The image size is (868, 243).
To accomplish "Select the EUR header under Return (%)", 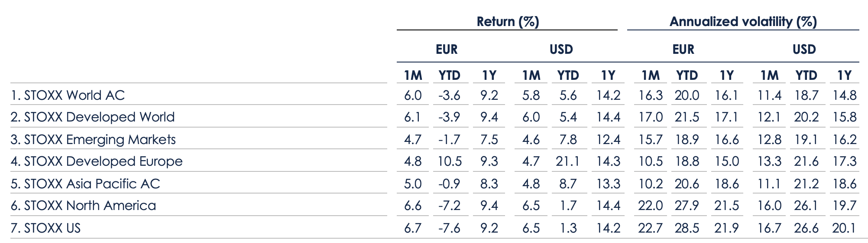I will tap(447, 49).
